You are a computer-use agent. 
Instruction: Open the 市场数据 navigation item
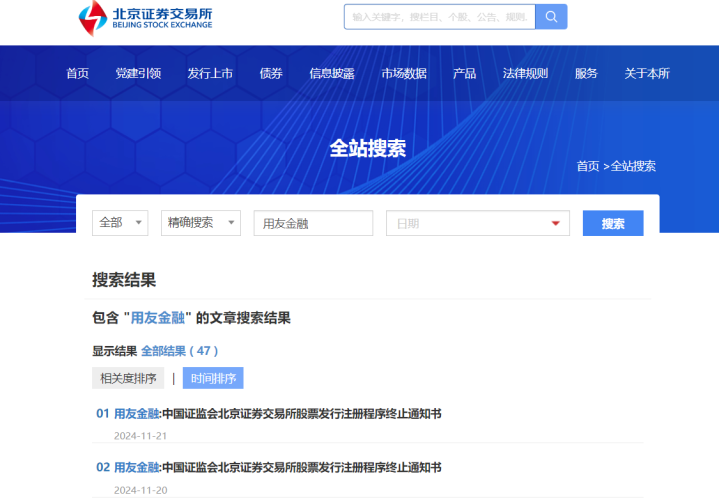click(404, 73)
